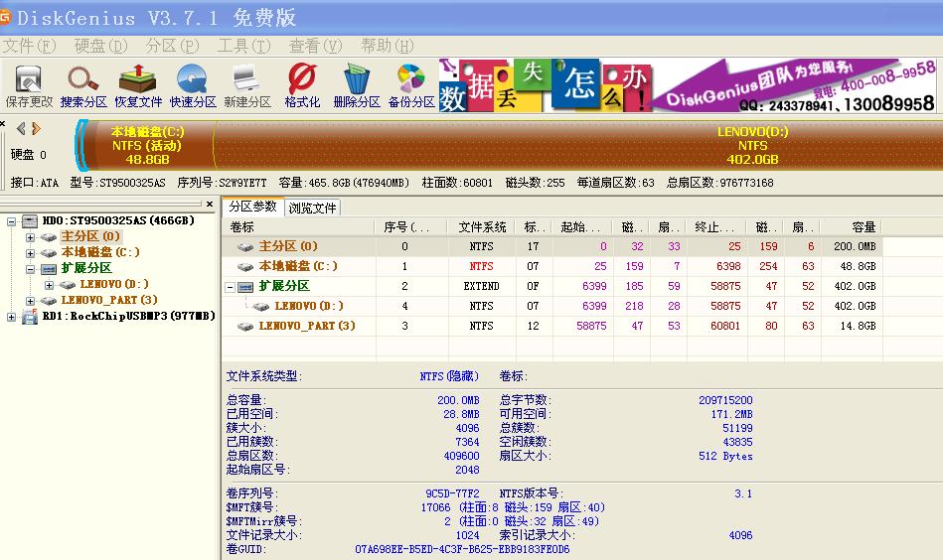
Task: Open the 查看(V) menu
Action: pos(315,46)
